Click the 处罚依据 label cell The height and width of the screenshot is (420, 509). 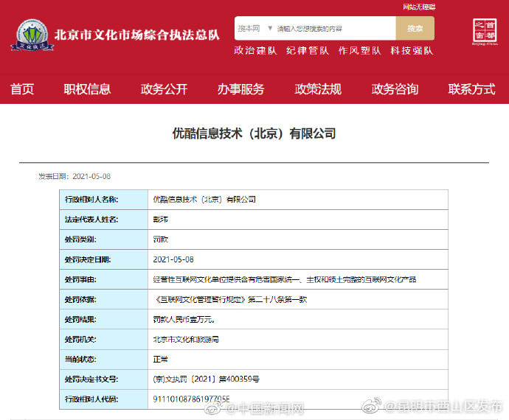(104, 299)
